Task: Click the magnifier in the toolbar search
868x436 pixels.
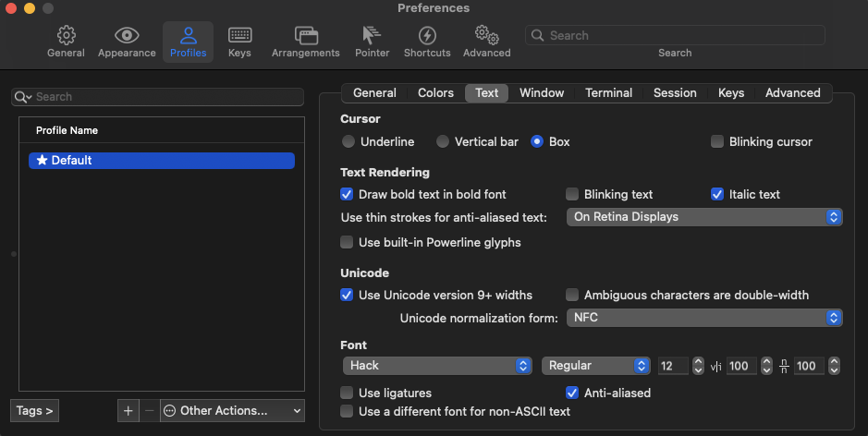Action: coord(537,35)
